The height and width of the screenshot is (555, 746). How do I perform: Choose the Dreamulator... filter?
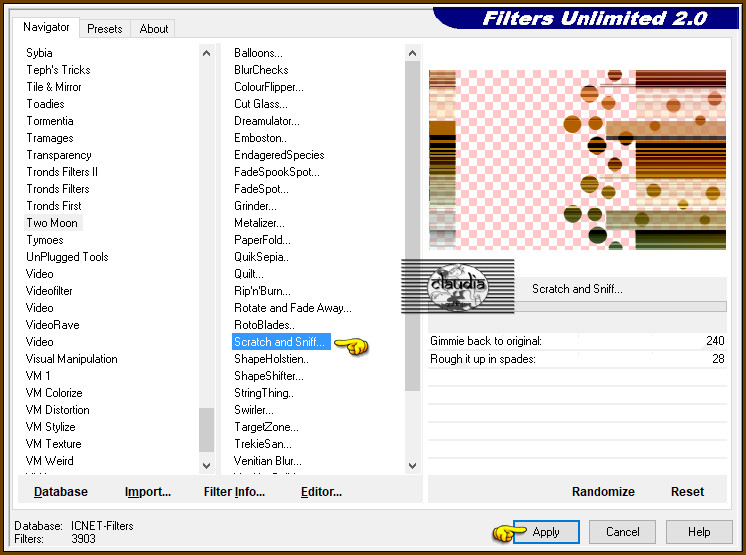(x=266, y=121)
